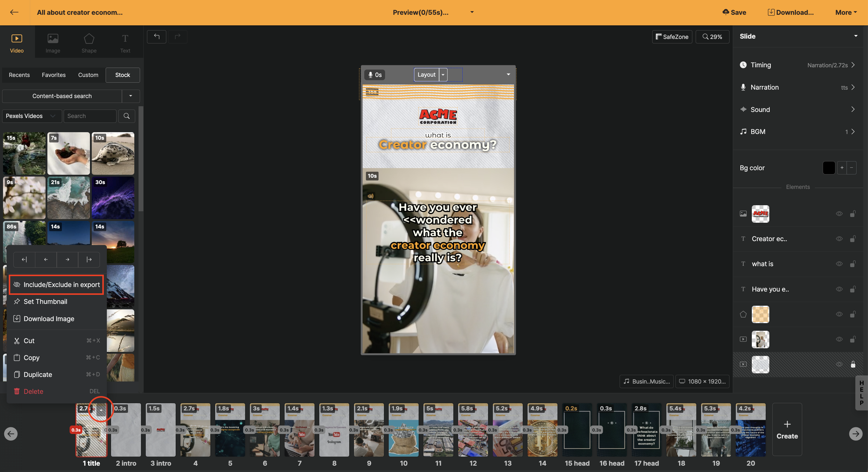Open the 29% zoom control
The image size is (868, 472).
[712, 37]
